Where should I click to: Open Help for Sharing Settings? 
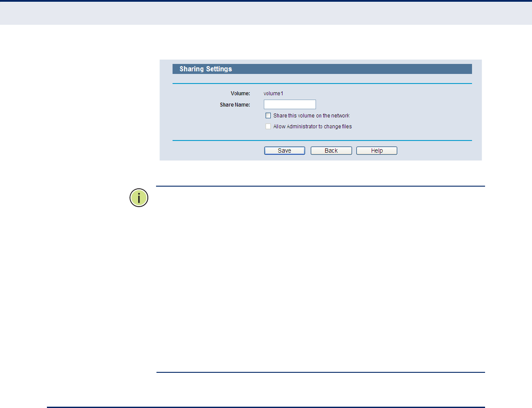pos(377,150)
